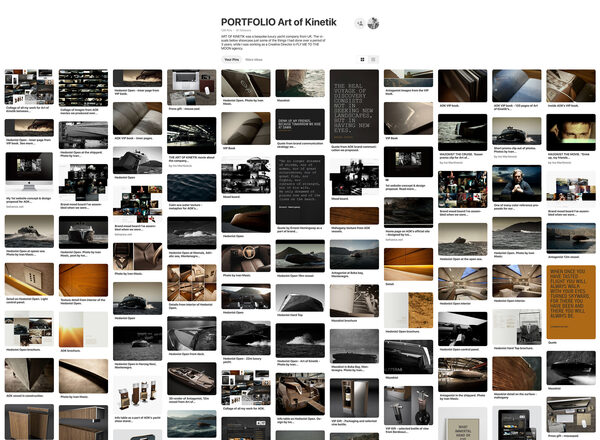600x440 pixels.
Task: Open the lunar surface cruise teaser pin
Action: click(462, 132)
